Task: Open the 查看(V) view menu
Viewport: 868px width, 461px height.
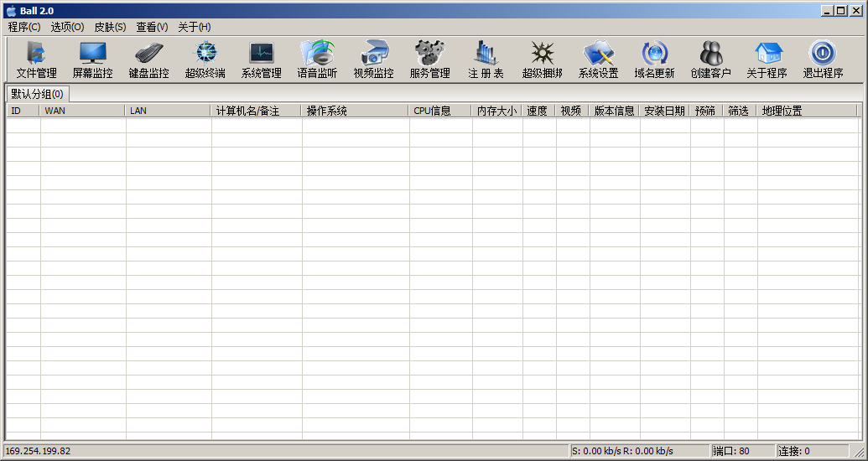Action: click(152, 27)
